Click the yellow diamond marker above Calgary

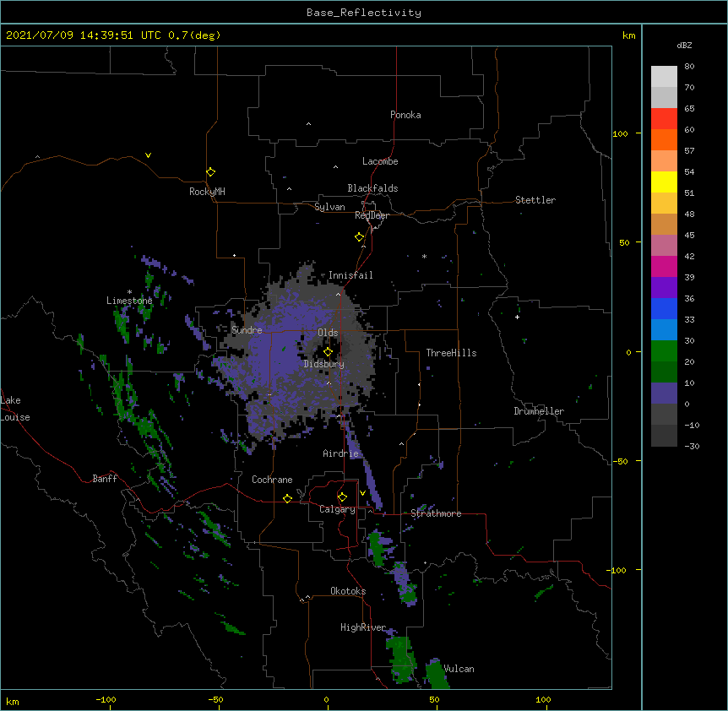coord(342,497)
